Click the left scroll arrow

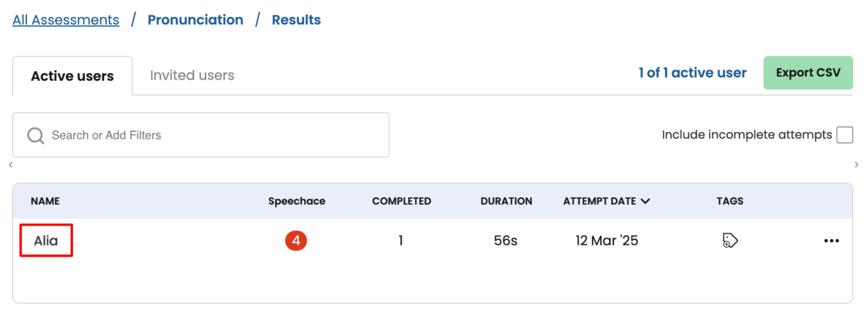tap(11, 165)
